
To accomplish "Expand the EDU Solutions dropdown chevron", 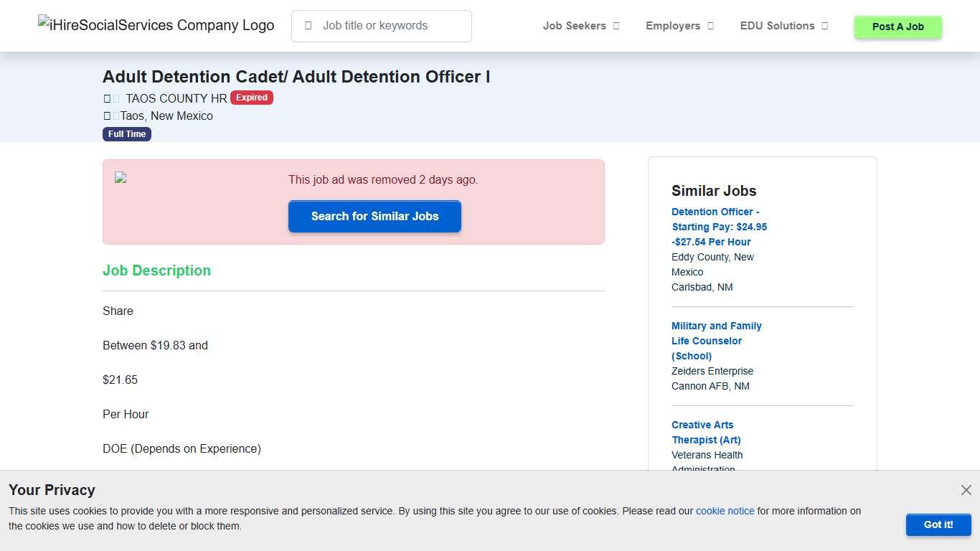I will coord(825,26).
